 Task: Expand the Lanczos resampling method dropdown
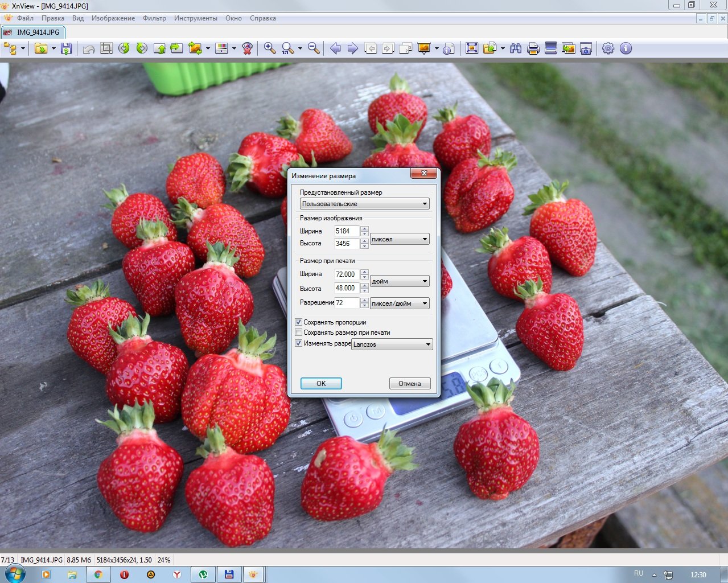(x=392, y=344)
